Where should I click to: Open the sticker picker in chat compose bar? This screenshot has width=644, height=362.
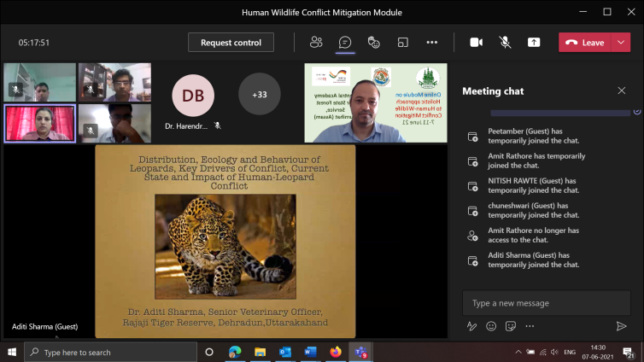pyautogui.click(x=511, y=326)
